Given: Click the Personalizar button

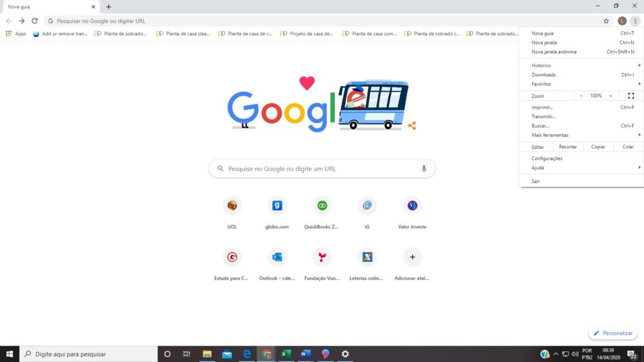Looking at the screenshot, I should click(x=613, y=333).
